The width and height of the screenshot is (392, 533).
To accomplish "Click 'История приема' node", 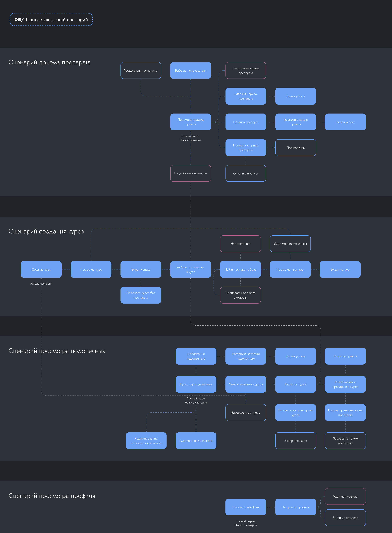I will [345, 356].
